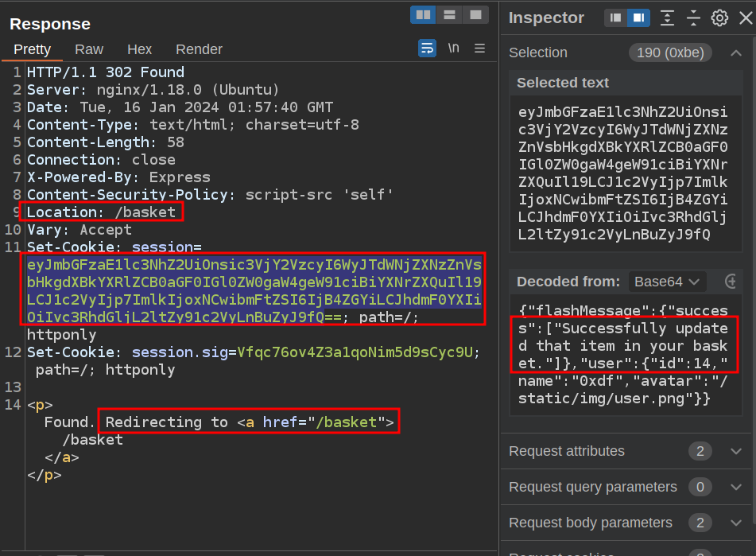Expand all Inspector sections
This screenshot has height=556, width=756.
(x=668, y=17)
